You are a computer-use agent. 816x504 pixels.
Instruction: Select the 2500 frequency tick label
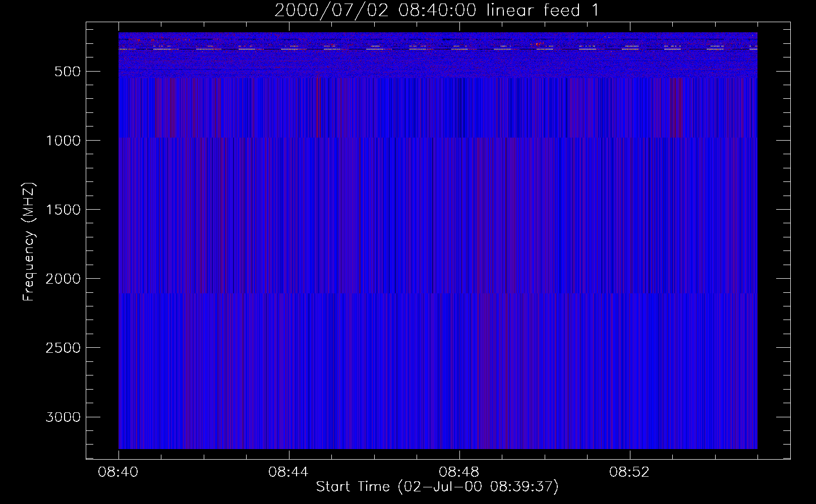63,348
